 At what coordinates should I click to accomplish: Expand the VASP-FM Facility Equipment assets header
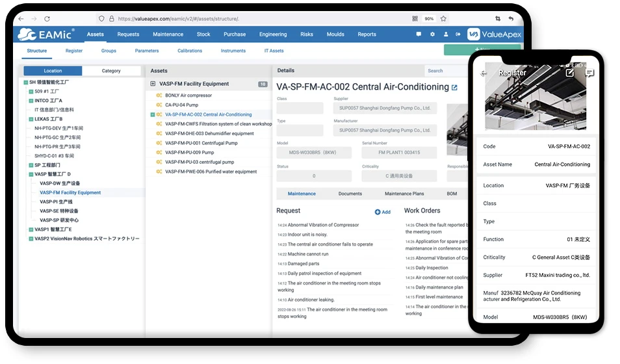click(153, 84)
